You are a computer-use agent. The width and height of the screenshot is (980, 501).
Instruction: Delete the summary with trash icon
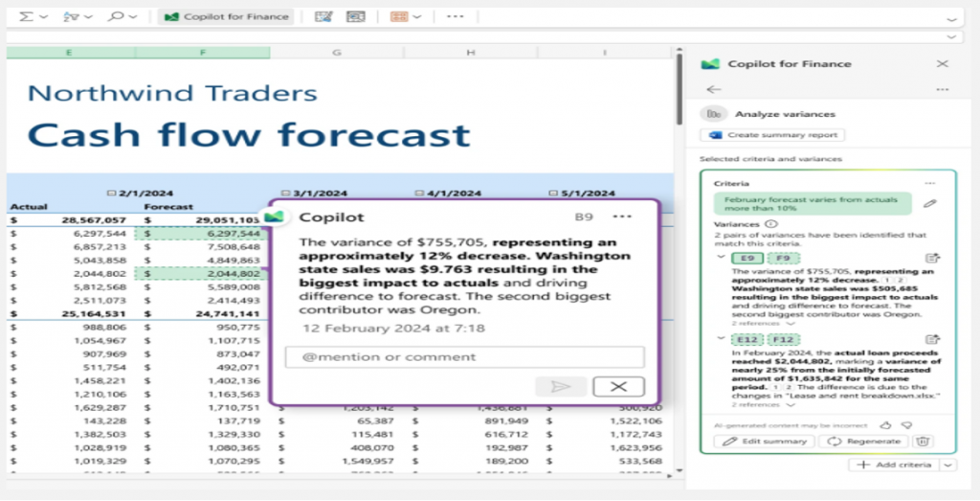[923, 442]
